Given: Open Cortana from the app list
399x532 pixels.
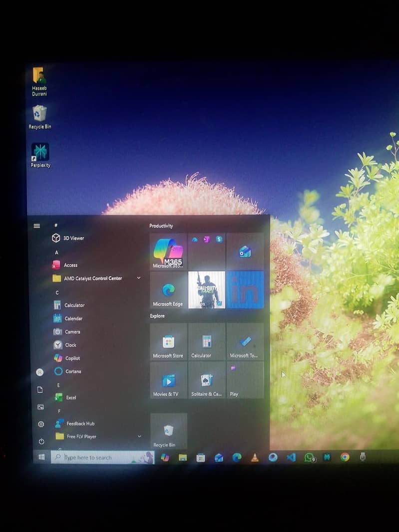Looking at the screenshot, I should (x=68, y=371).
